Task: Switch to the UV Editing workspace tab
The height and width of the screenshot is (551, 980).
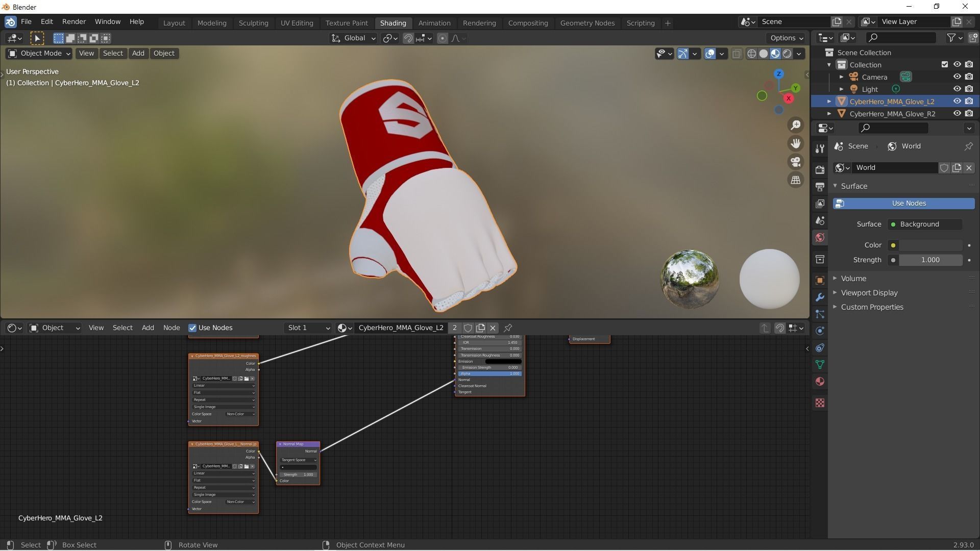Action: click(x=297, y=23)
